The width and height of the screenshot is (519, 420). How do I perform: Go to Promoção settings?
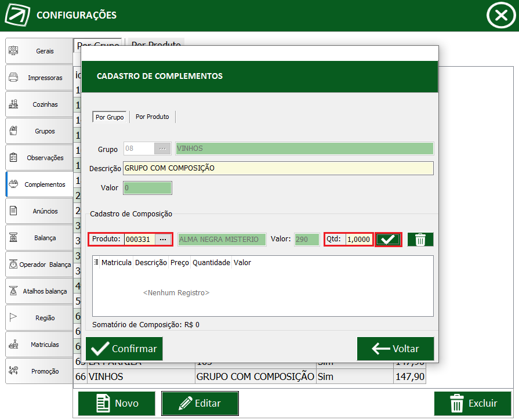[39, 371]
